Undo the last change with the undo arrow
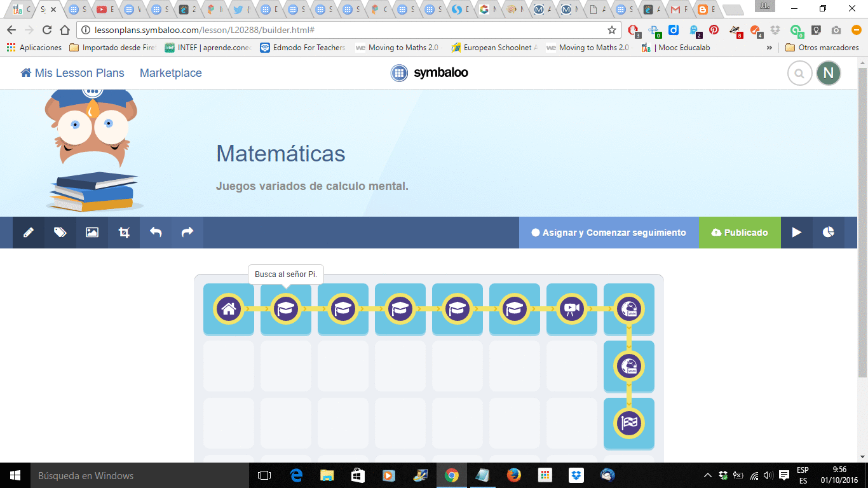Viewport: 868px width, 488px height. [155, 233]
